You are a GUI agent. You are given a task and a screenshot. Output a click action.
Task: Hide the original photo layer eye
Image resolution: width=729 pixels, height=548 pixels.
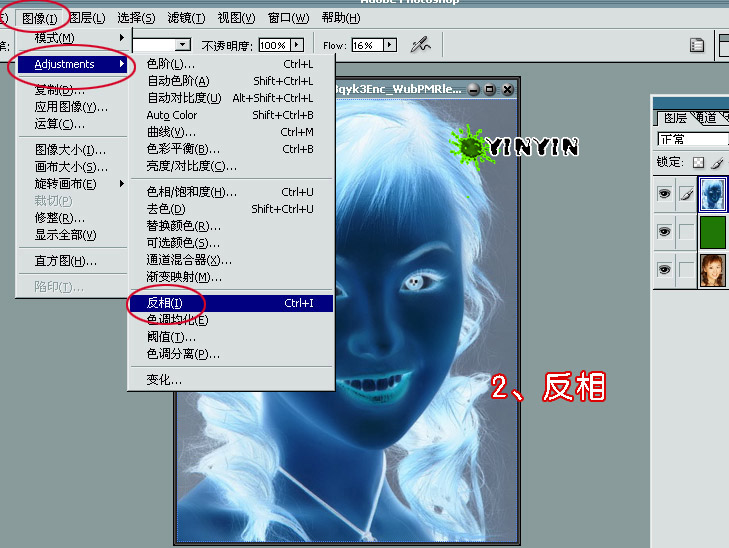[664, 270]
